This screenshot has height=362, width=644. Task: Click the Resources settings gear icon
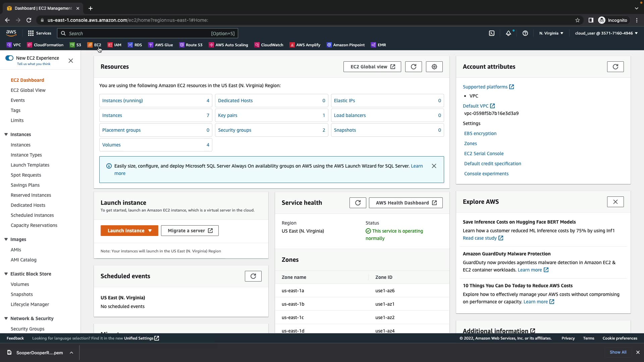click(x=434, y=67)
